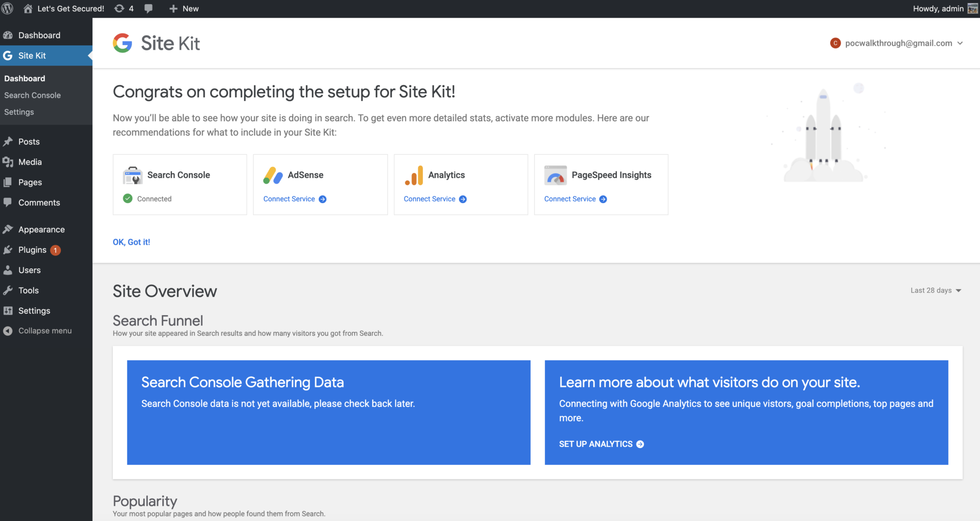Open the WordPress logo menu
Image resolution: width=980 pixels, height=521 pixels.
7,8
